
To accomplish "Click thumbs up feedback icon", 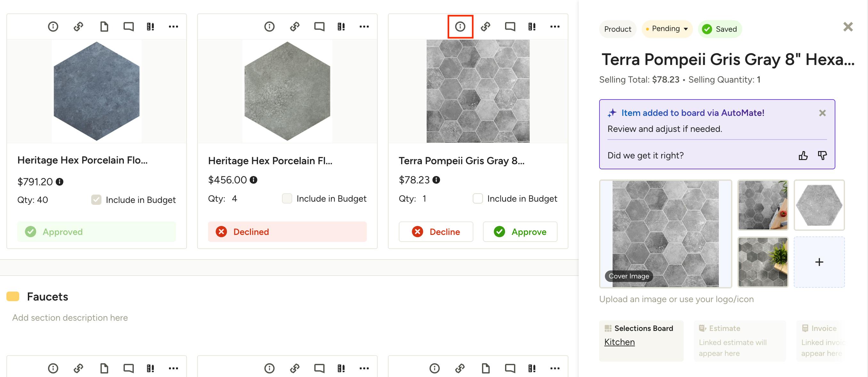I will [803, 155].
